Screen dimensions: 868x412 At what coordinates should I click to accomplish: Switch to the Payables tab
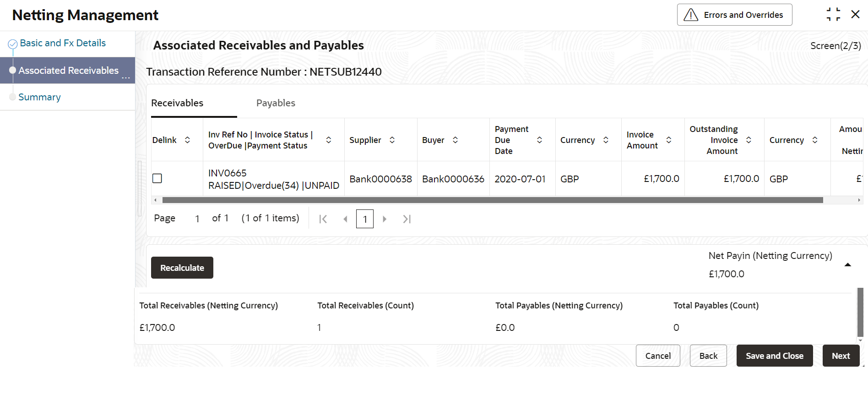click(276, 103)
